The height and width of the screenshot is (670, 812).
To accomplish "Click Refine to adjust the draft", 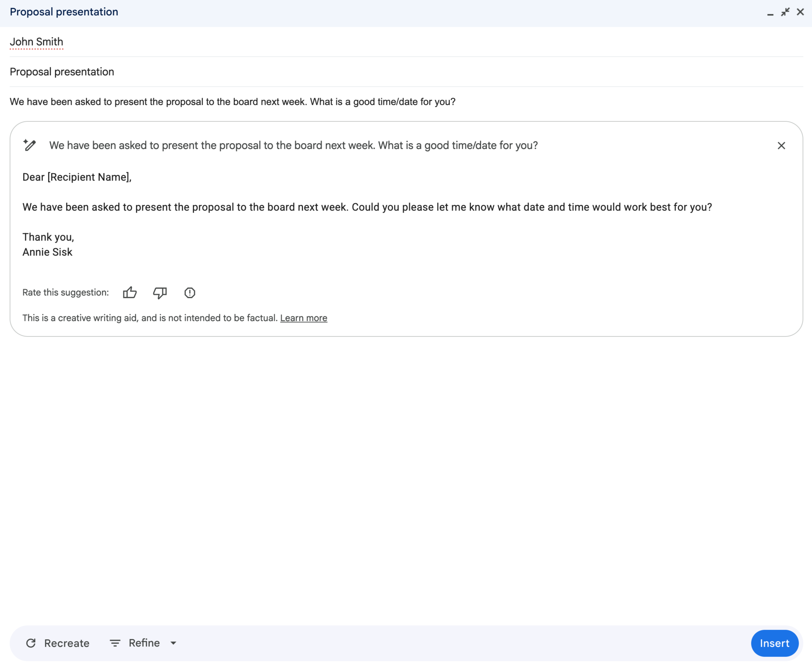I will tap(144, 643).
